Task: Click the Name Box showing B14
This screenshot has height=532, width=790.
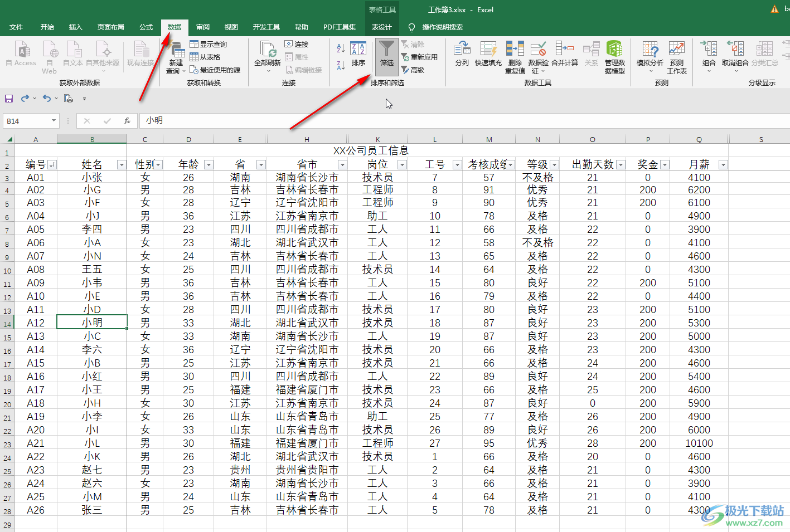Action: (x=26, y=120)
